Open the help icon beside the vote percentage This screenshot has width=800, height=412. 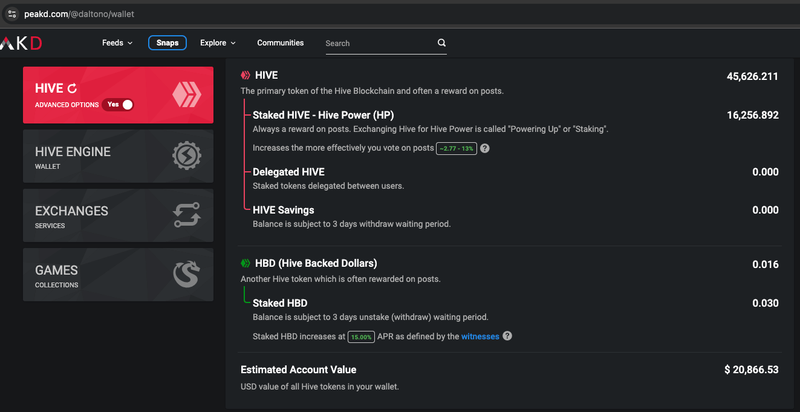point(485,148)
